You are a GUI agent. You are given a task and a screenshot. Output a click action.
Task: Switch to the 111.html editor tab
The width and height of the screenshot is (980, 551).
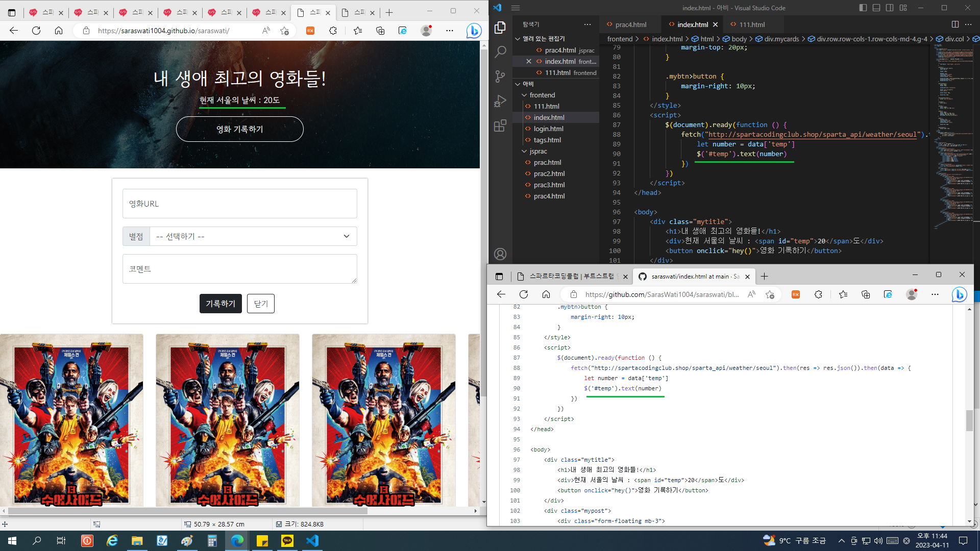point(751,24)
